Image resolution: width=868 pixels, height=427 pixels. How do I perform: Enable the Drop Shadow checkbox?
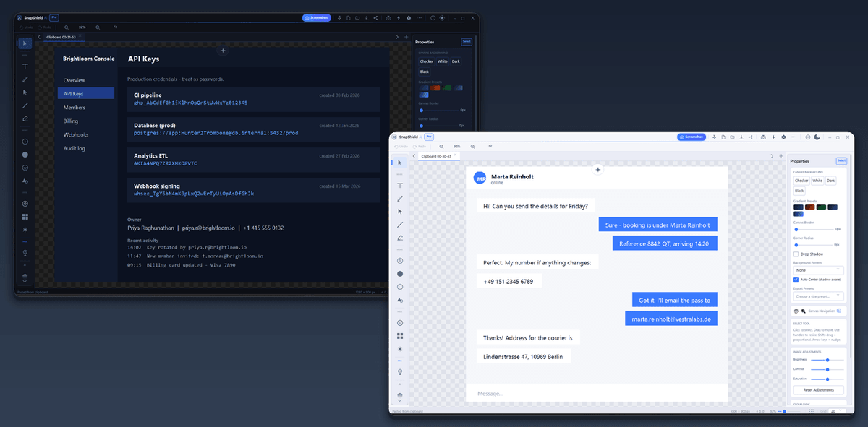tap(796, 254)
